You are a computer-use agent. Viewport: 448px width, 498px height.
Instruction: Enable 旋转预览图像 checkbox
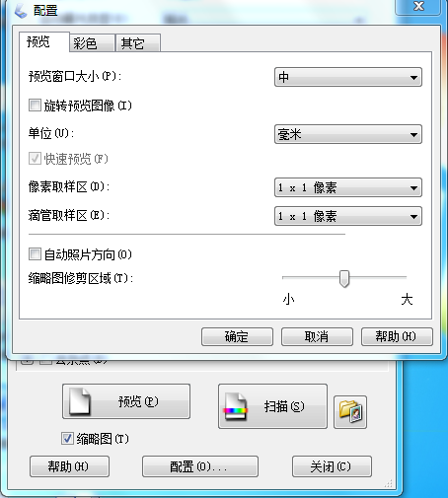point(35,106)
